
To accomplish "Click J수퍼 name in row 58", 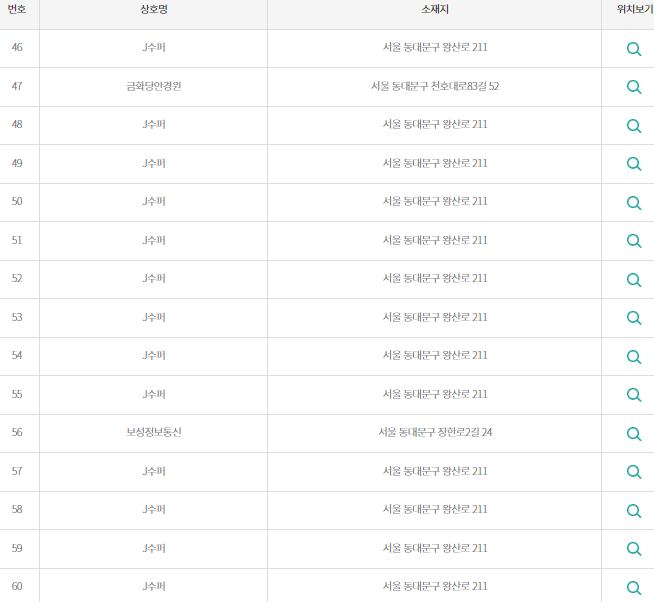I will pyautogui.click(x=154, y=509).
